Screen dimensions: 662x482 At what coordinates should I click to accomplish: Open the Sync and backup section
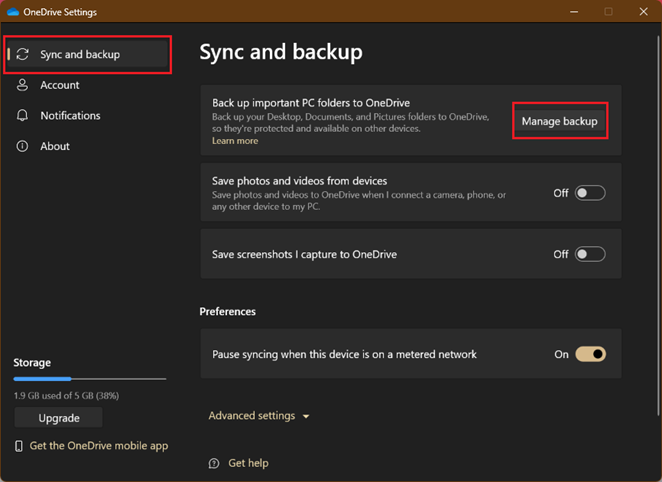[88, 54]
